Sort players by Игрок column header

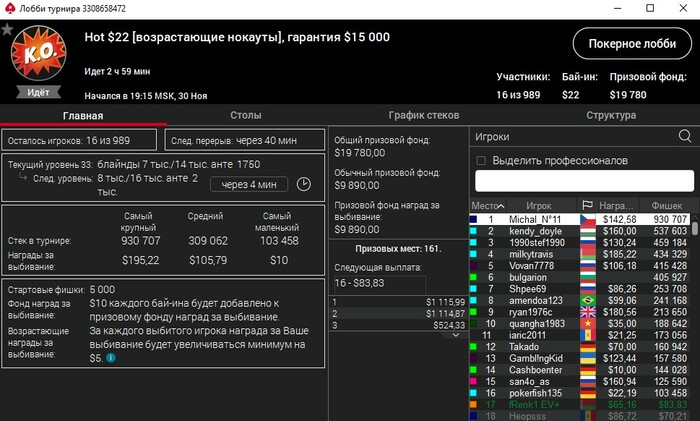pyautogui.click(x=539, y=205)
